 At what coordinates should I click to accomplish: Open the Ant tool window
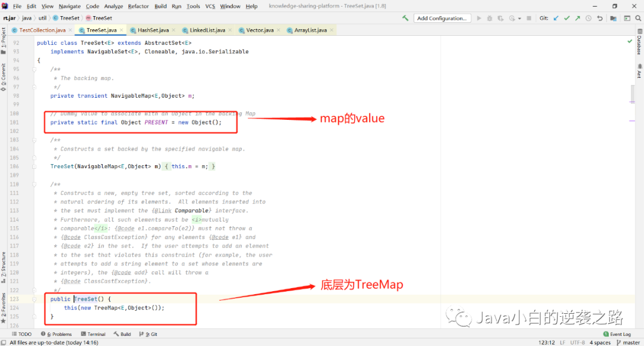pos(639,70)
